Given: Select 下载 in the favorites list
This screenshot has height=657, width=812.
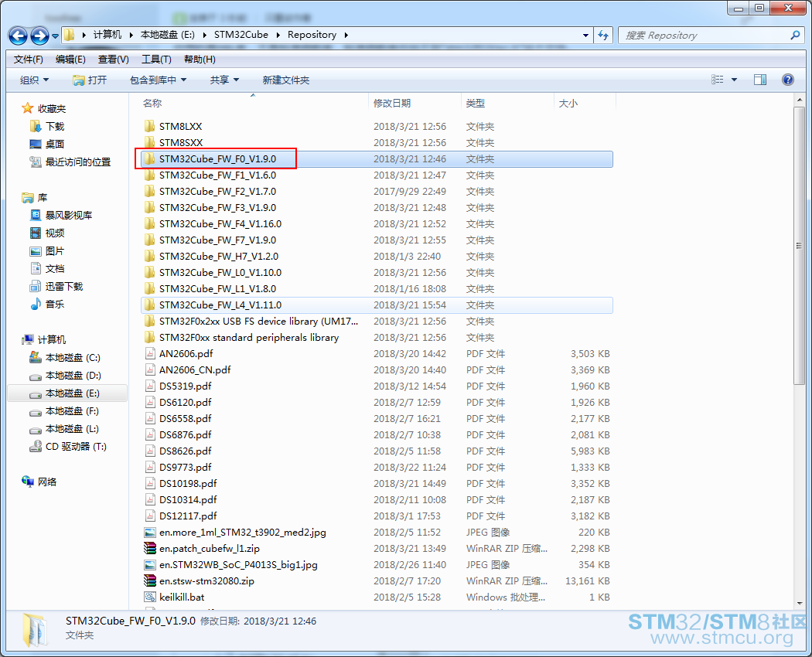Looking at the screenshot, I should (55, 126).
